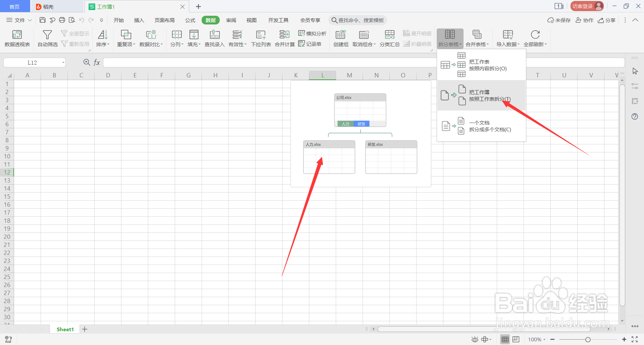This screenshot has width=644, height=345.
Task: Click the zoom in plus button
Action: point(624,339)
